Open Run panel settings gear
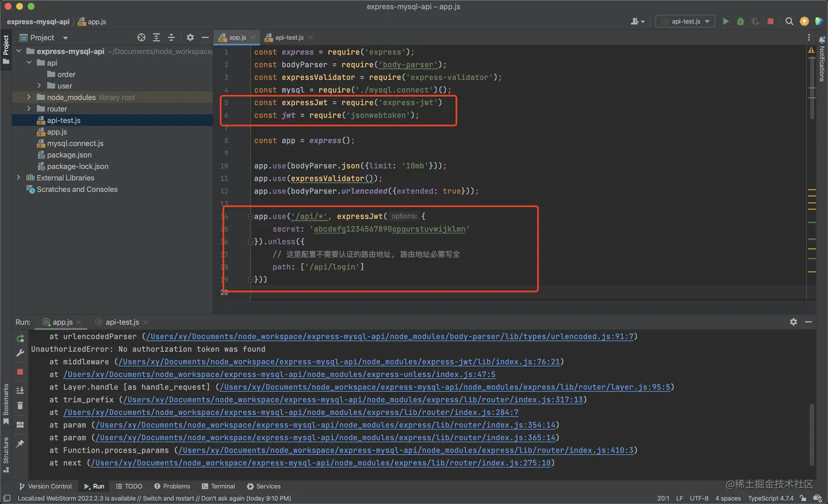This screenshot has width=828, height=504. 794,322
